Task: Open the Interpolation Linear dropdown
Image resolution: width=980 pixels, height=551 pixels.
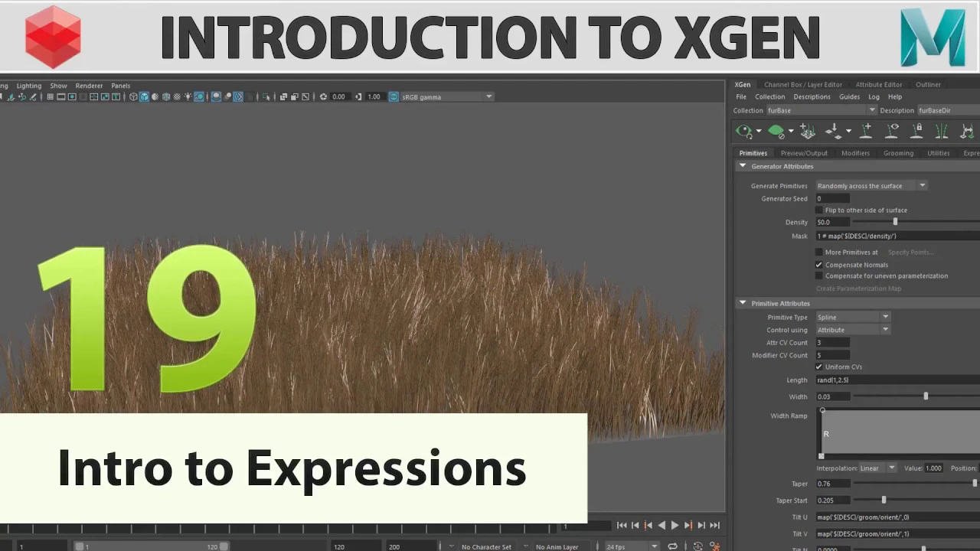Action: click(x=878, y=468)
